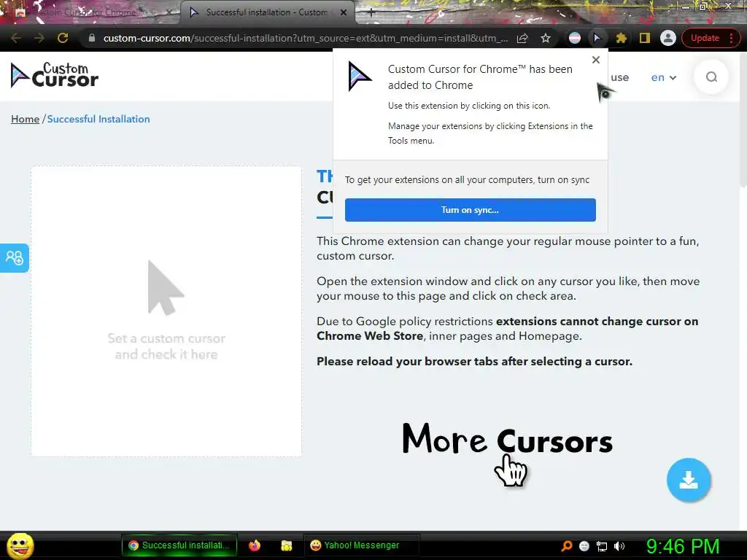Click the round face icon in the system tray
The height and width of the screenshot is (560, 747).
(584, 546)
